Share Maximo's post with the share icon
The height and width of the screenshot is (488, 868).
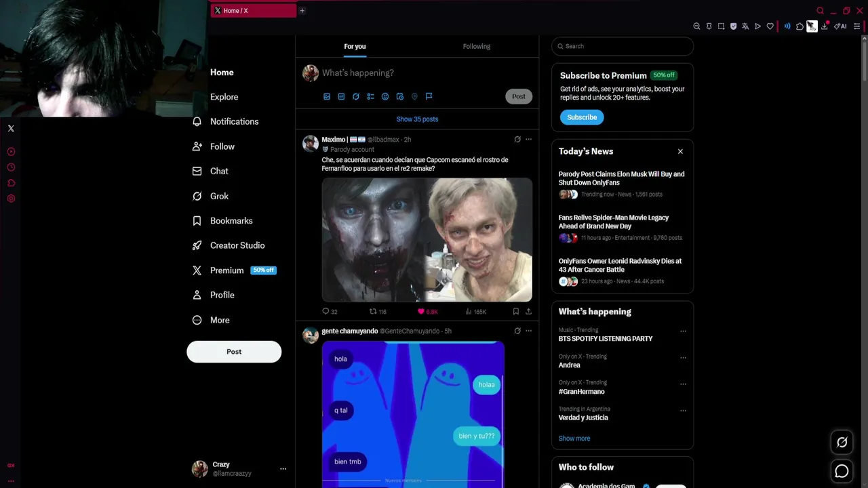click(528, 312)
